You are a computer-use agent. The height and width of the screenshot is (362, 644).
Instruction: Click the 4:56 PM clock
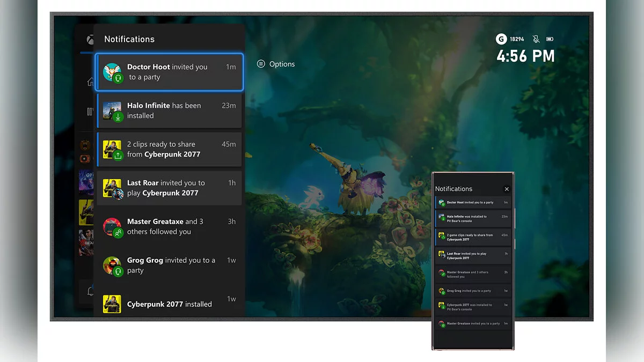pyautogui.click(x=525, y=56)
